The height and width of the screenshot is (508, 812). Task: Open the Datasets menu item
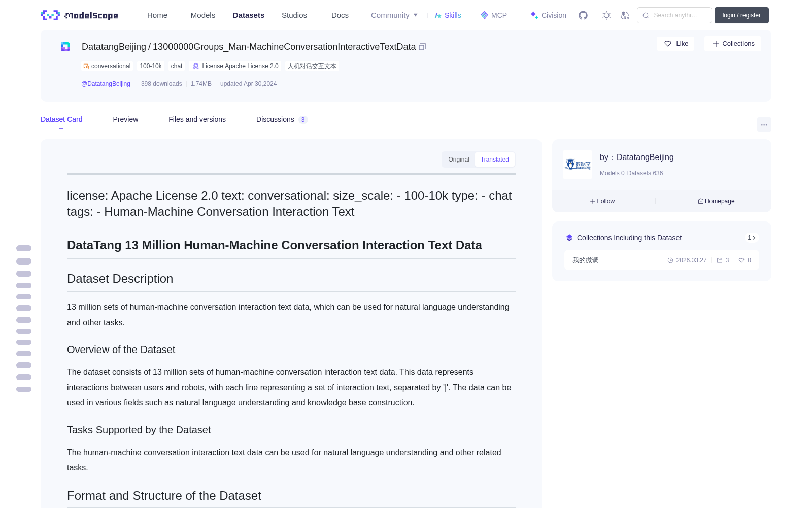click(x=249, y=15)
